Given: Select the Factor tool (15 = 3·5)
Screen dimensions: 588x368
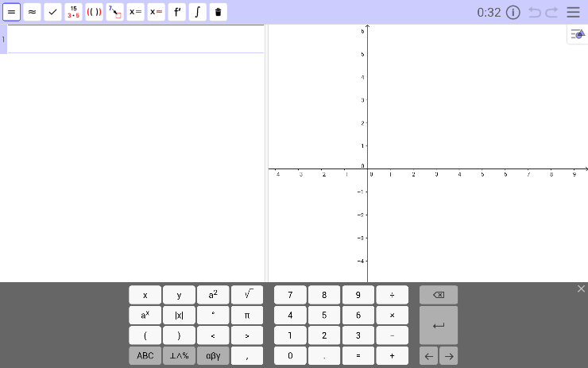Looking at the screenshot, I should 73,12.
